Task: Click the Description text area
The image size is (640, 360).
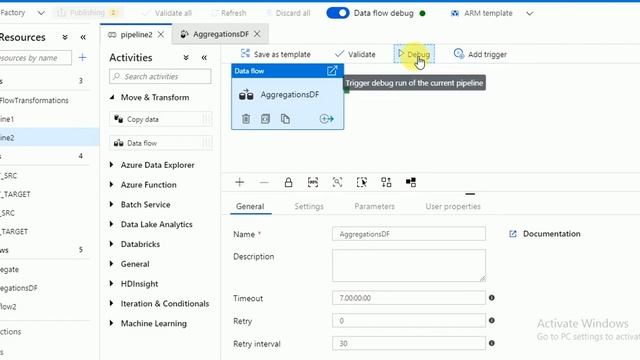Action: pos(409,266)
